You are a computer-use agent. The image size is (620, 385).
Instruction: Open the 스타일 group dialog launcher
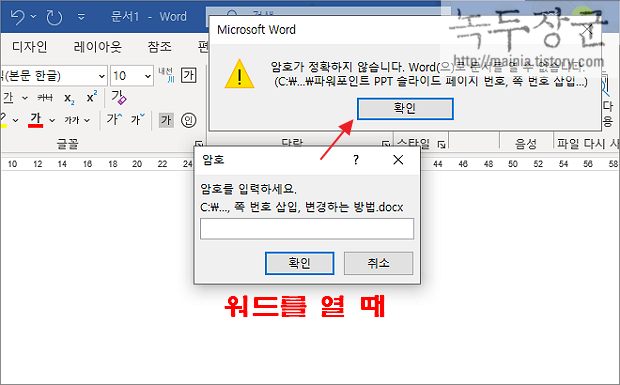pyautogui.click(x=441, y=145)
